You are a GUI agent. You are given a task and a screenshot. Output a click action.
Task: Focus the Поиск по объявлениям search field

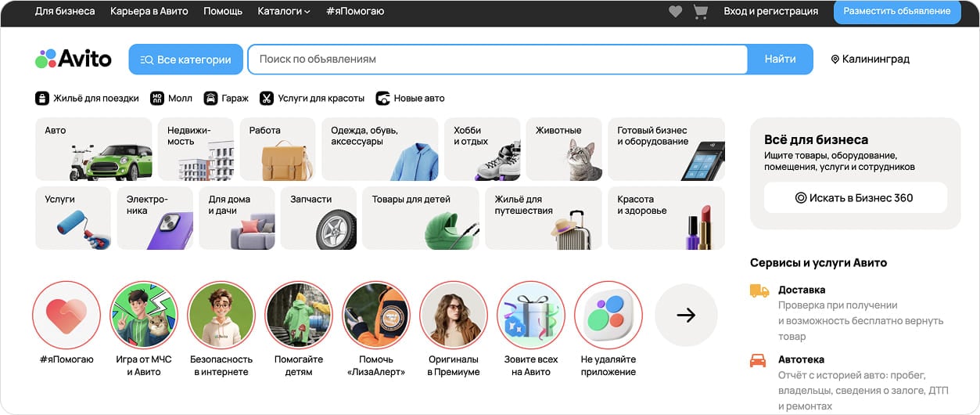497,60
